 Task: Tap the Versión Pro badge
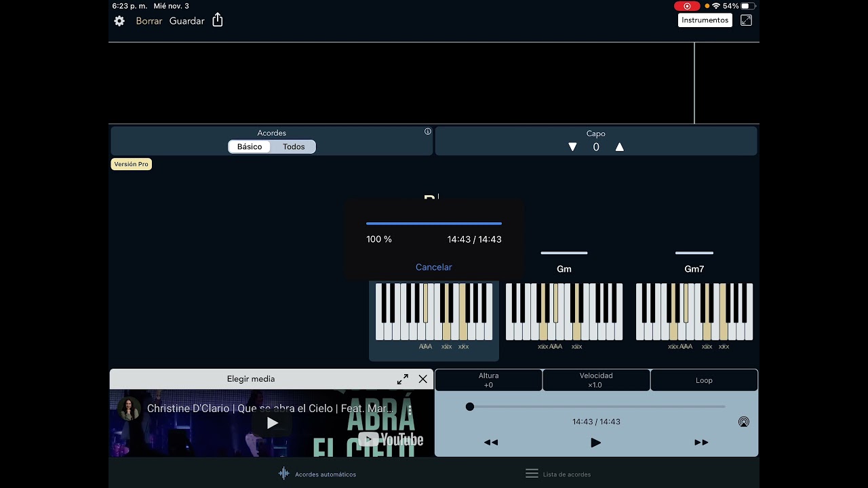(131, 164)
